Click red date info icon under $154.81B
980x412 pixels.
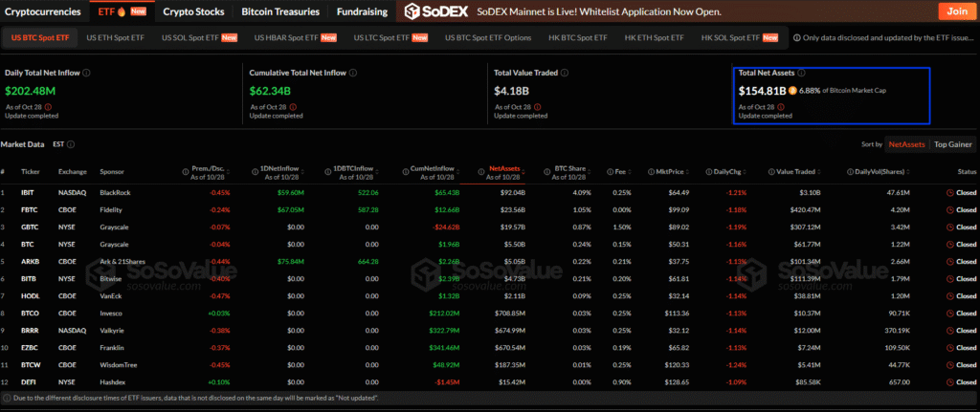[781, 107]
